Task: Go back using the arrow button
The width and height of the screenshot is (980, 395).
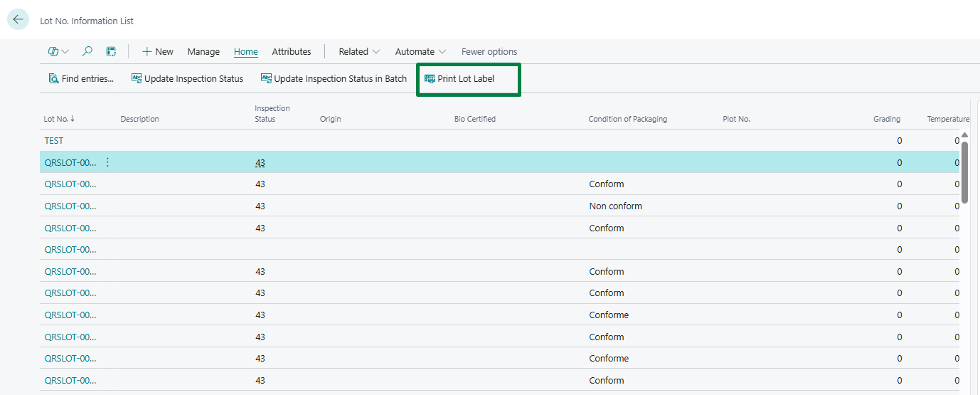Action: [x=18, y=20]
